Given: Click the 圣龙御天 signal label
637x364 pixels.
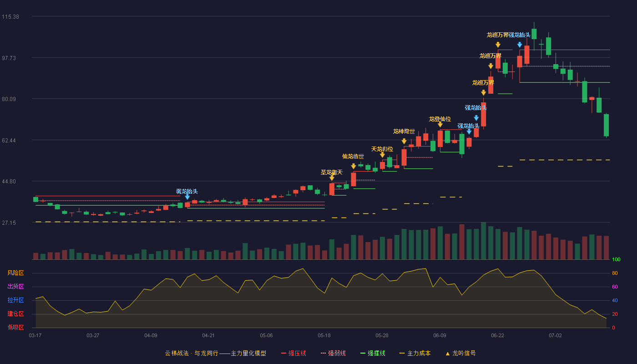Looking at the screenshot, I should (332, 172).
